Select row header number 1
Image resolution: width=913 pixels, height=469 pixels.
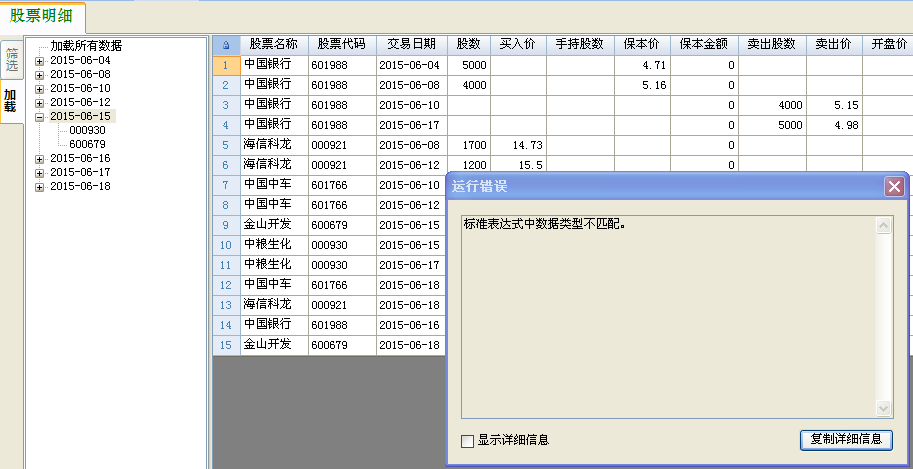pyautogui.click(x=227, y=65)
